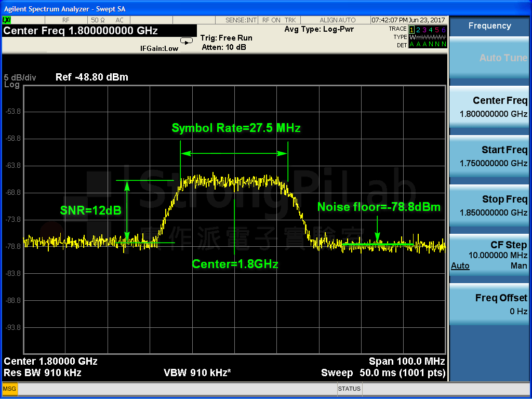Click the Span 100.0 MHz readout
The height and width of the screenshot is (399, 532).
(x=407, y=361)
